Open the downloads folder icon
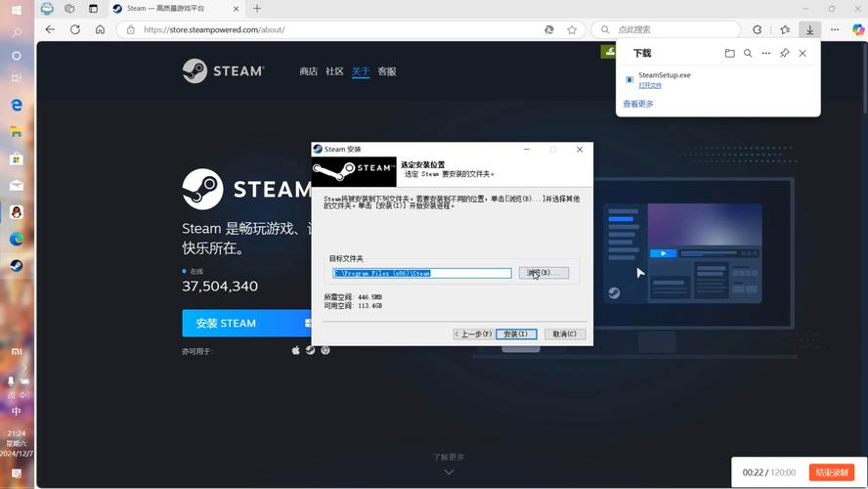 click(729, 54)
